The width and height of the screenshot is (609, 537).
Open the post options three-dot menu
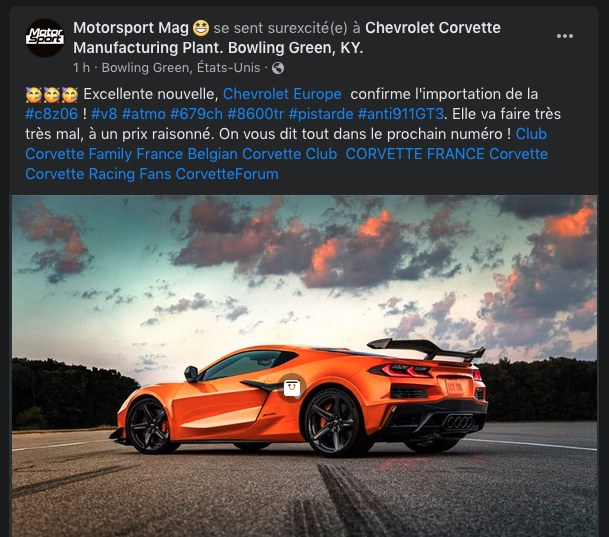point(564,36)
